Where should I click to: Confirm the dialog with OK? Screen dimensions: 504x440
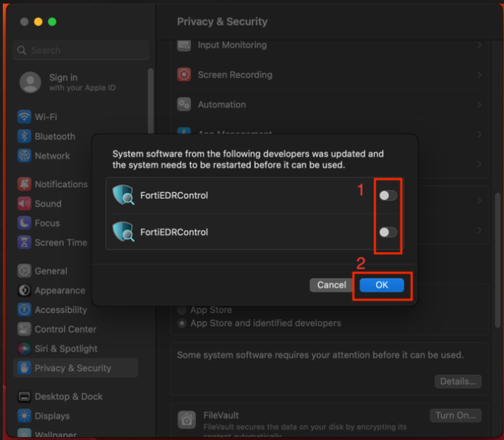[x=382, y=285]
